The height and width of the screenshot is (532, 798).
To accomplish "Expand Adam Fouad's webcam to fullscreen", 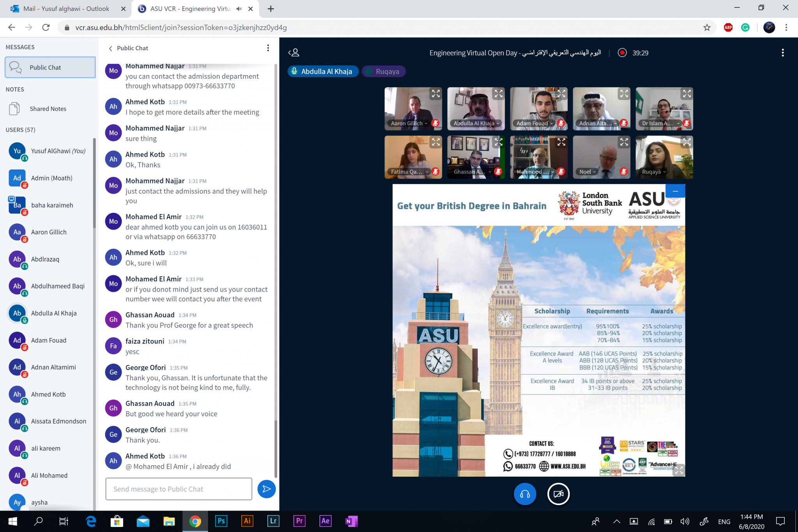I will [x=561, y=94].
